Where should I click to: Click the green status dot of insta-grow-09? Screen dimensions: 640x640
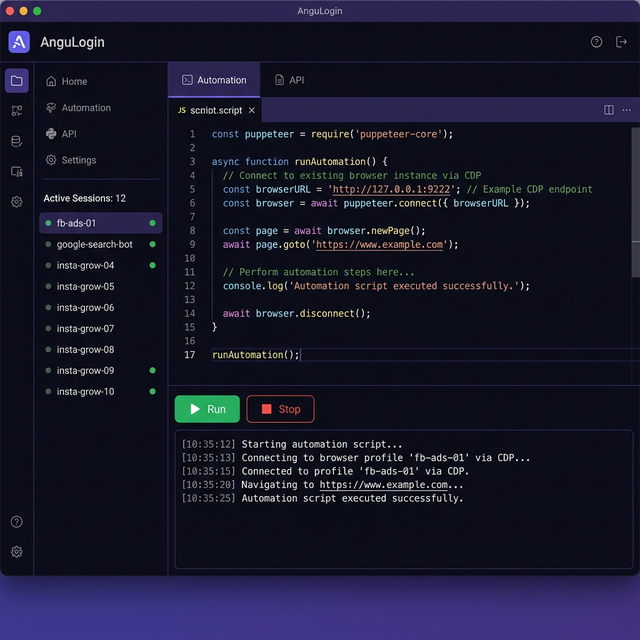(x=153, y=370)
